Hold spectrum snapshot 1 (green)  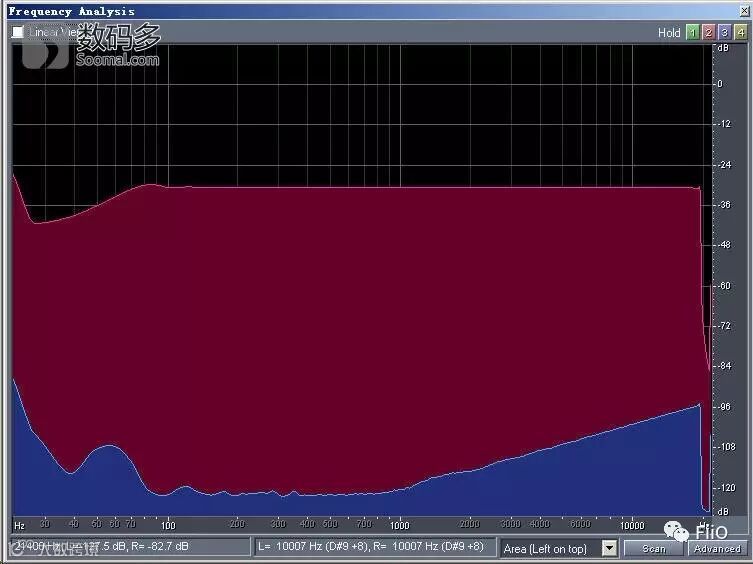(692, 32)
